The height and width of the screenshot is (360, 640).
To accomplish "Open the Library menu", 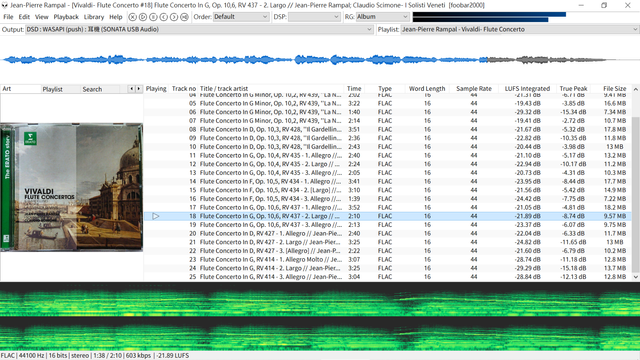I will click(94, 17).
